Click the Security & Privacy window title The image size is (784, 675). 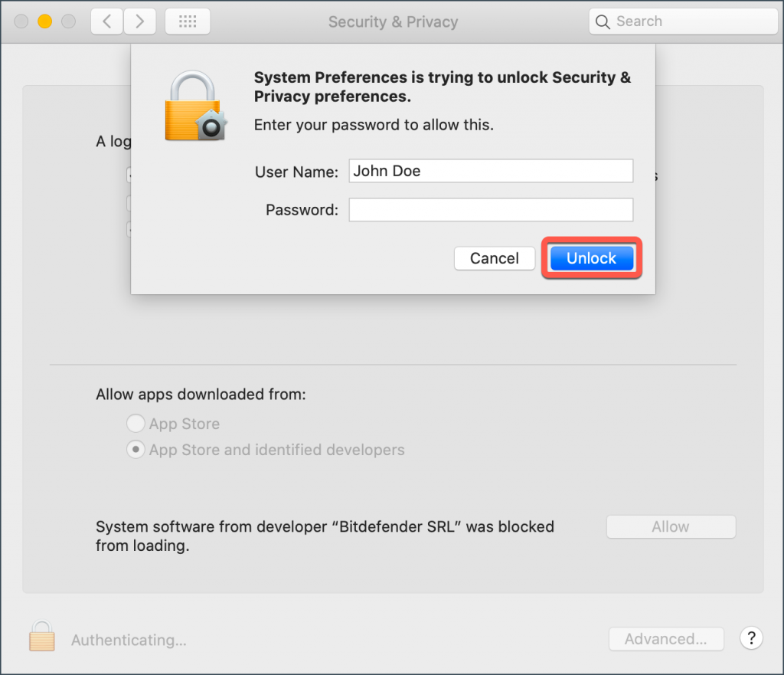pyautogui.click(x=393, y=22)
